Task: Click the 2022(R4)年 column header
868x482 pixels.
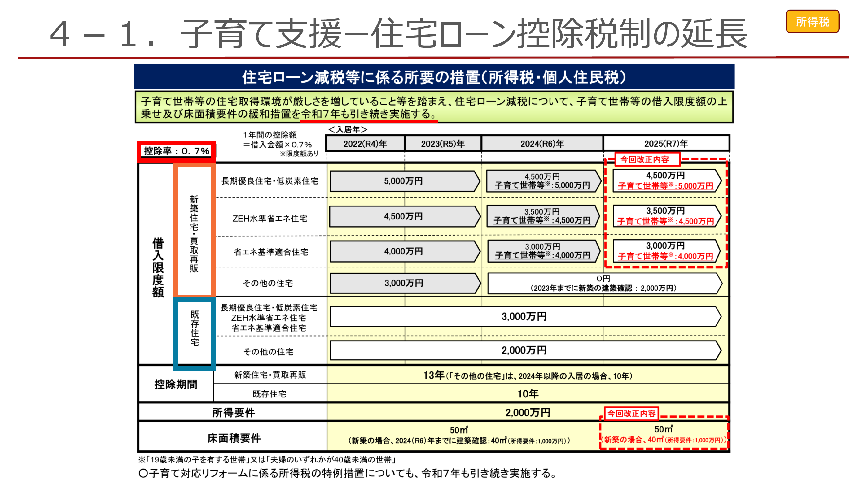Action: tap(365, 144)
